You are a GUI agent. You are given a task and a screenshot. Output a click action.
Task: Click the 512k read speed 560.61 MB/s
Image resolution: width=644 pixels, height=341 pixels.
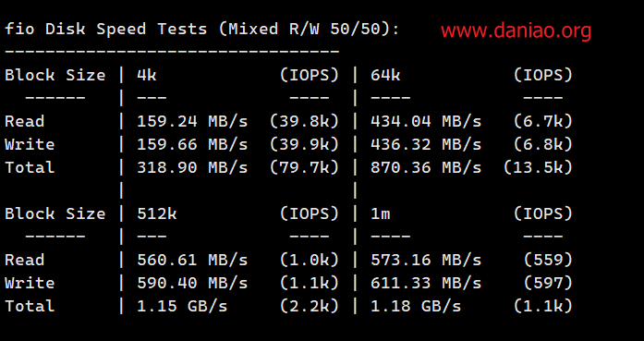pyautogui.click(x=192, y=260)
